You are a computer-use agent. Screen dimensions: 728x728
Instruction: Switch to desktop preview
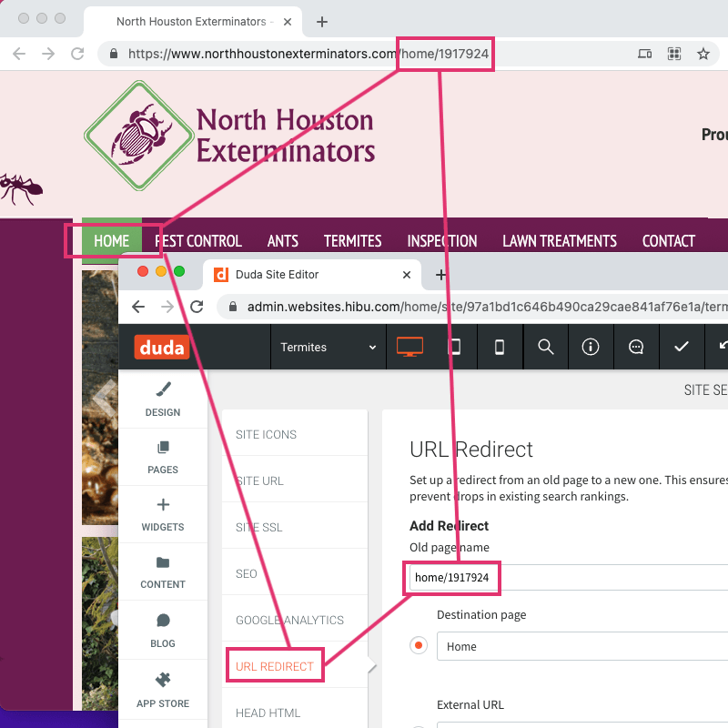[x=409, y=348]
